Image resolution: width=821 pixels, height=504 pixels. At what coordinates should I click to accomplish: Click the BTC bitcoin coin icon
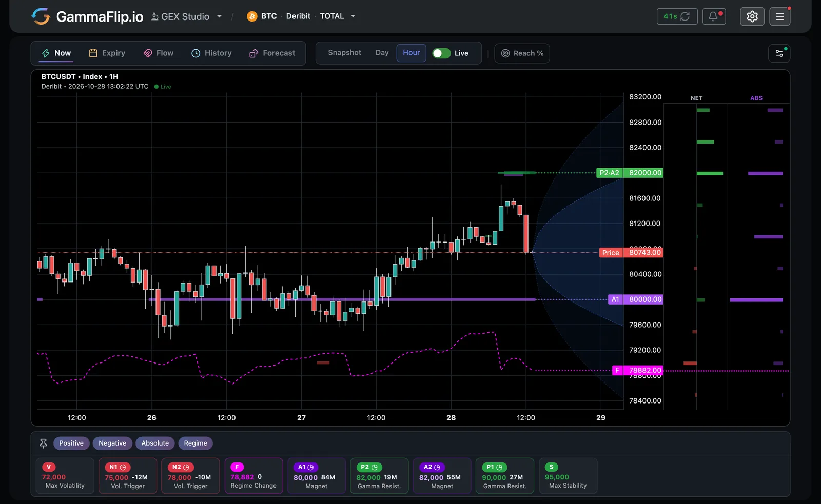click(x=252, y=16)
